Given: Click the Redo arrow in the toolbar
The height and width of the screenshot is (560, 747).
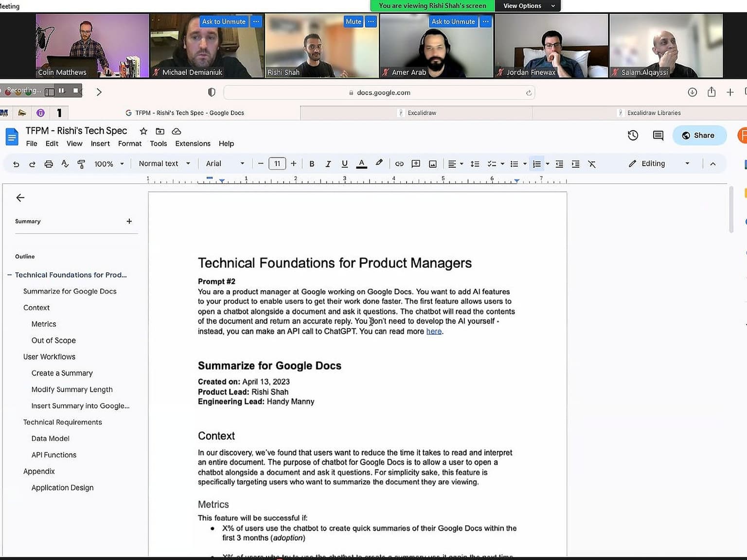Looking at the screenshot, I should click(32, 164).
